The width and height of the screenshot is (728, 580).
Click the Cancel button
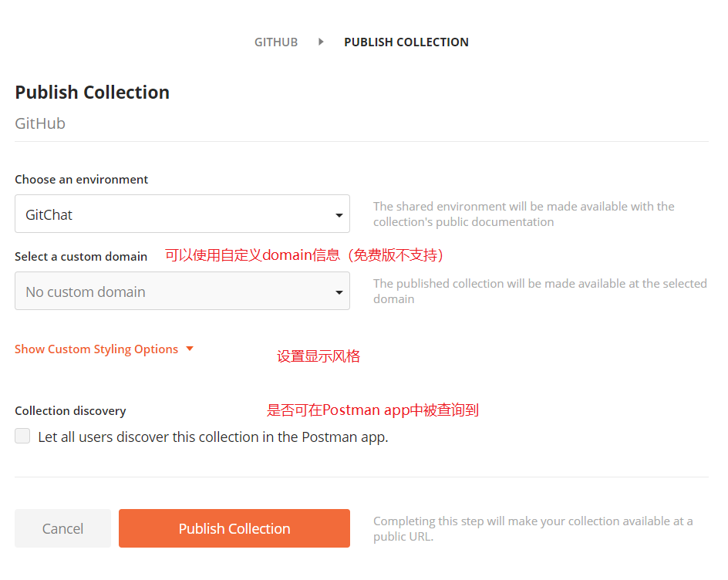coord(62,528)
